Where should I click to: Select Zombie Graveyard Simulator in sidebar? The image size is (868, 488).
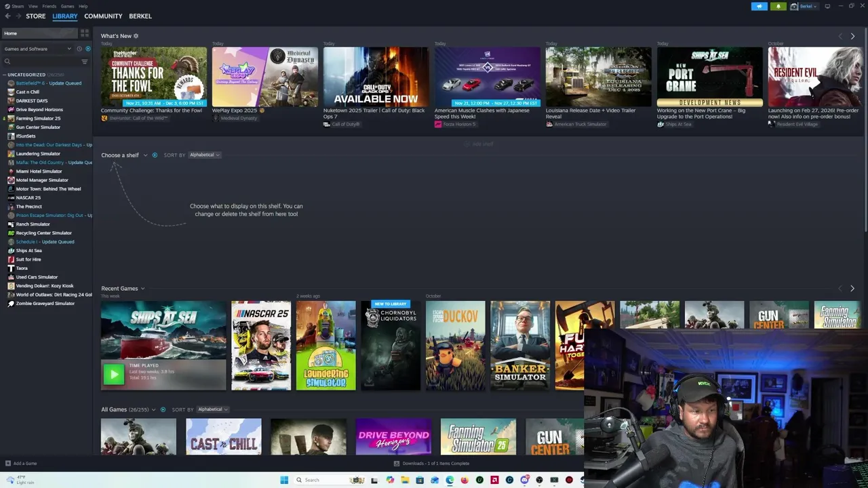click(x=45, y=304)
